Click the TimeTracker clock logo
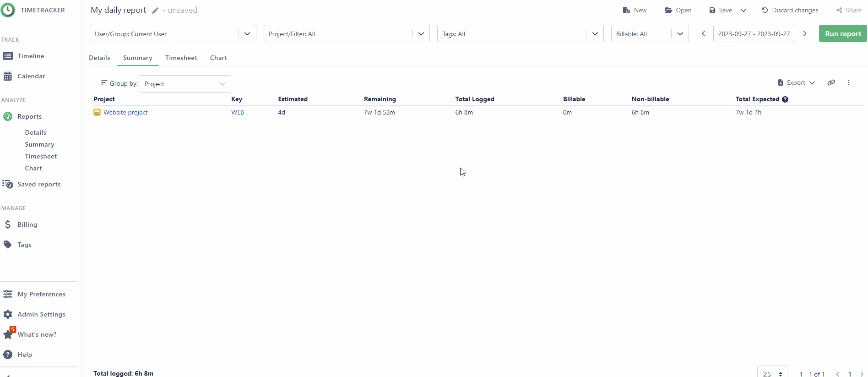 coord(8,10)
